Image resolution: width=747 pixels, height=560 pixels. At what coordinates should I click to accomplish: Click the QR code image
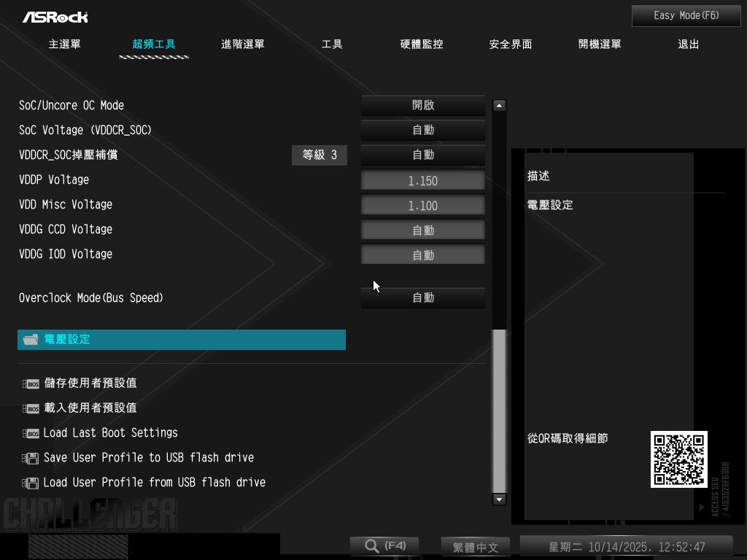678,459
